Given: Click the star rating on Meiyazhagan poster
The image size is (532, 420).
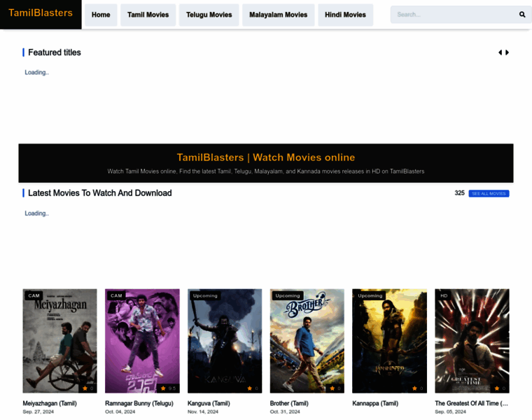Looking at the screenshot, I should coord(88,388).
